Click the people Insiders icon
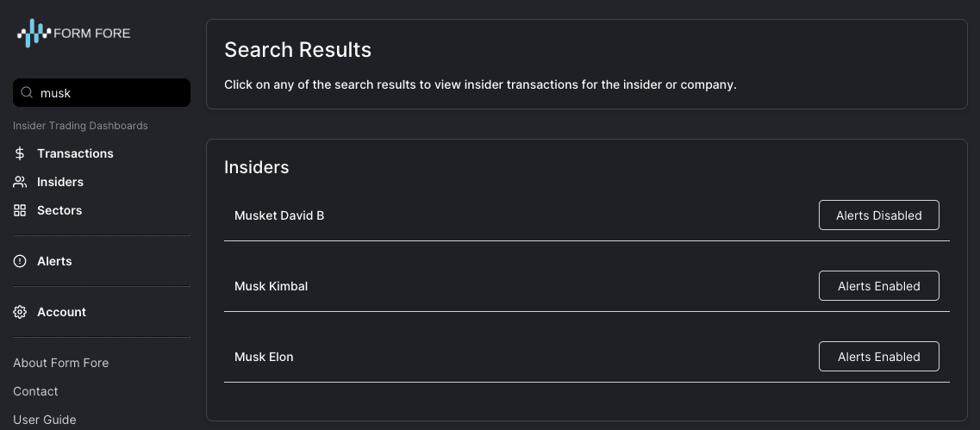Image resolution: width=980 pixels, height=430 pixels. tap(20, 182)
